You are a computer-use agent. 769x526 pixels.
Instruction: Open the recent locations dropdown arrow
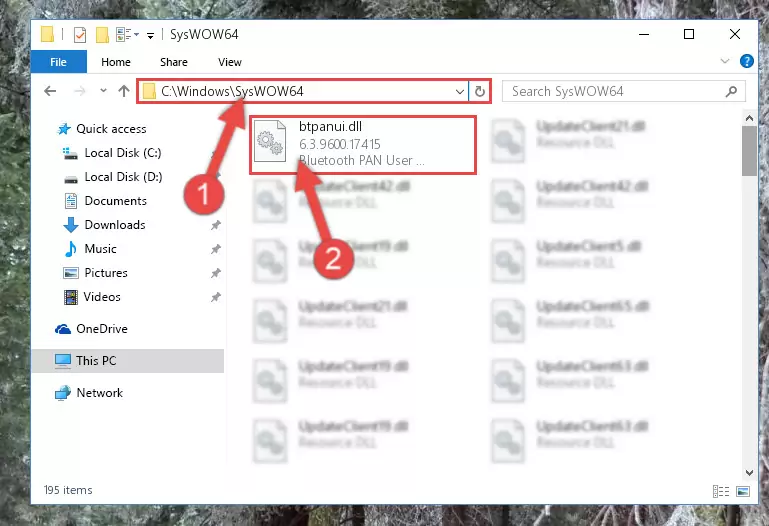(103, 91)
